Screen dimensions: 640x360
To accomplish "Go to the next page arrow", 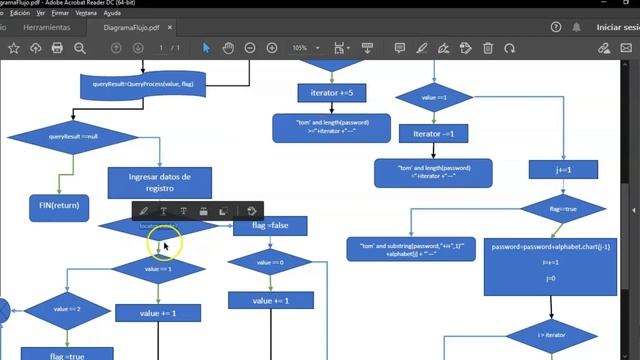I will tap(138, 48).
